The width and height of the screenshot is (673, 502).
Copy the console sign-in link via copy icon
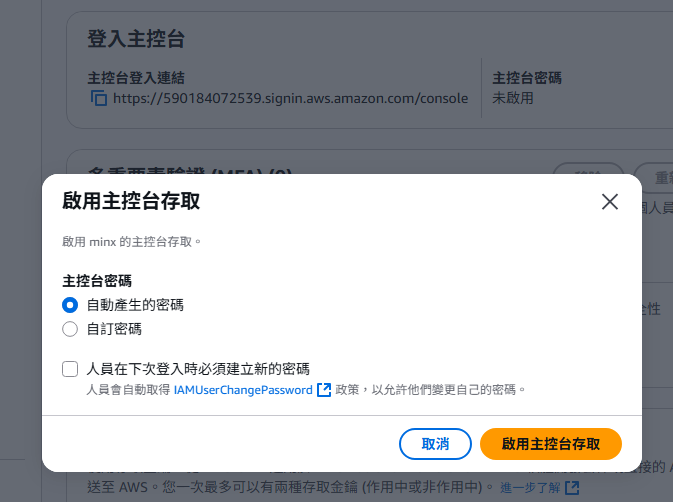(x=99, y=98)
